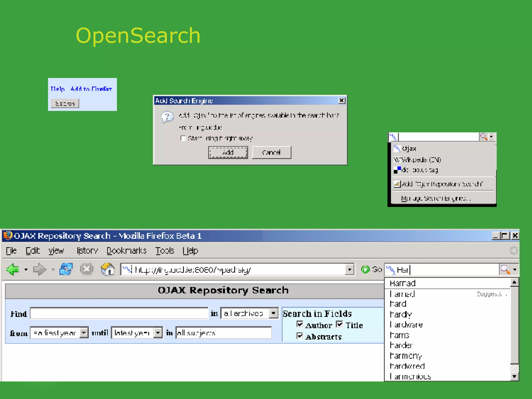Image resolution: width=532 pixels, height=399 pixels.
Task: Click the throbber activity icon near the menu bar
Action: click(x=514, y=250)
